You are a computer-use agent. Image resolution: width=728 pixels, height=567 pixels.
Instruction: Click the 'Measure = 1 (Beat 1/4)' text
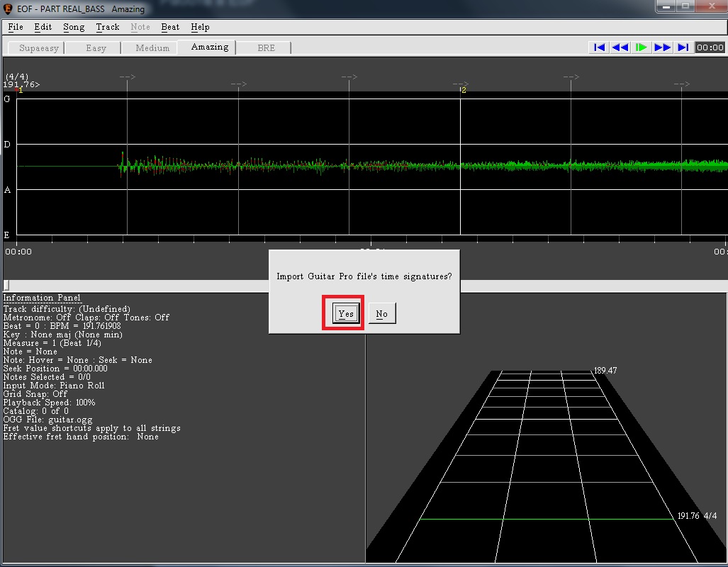52,343
